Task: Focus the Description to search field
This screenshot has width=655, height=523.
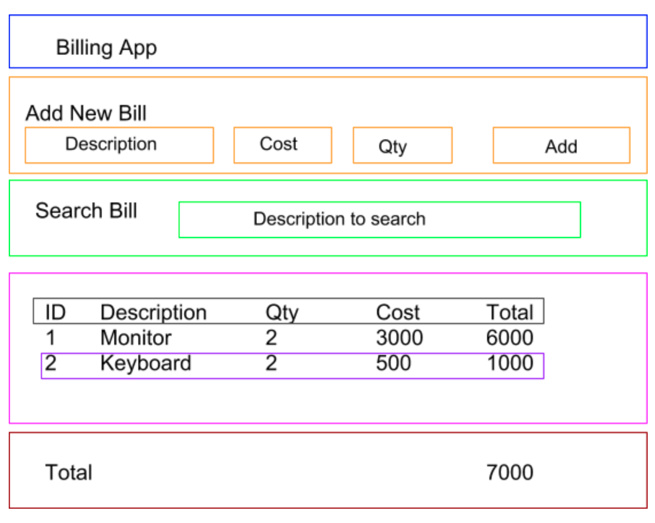Action: (x=379, y=220)
